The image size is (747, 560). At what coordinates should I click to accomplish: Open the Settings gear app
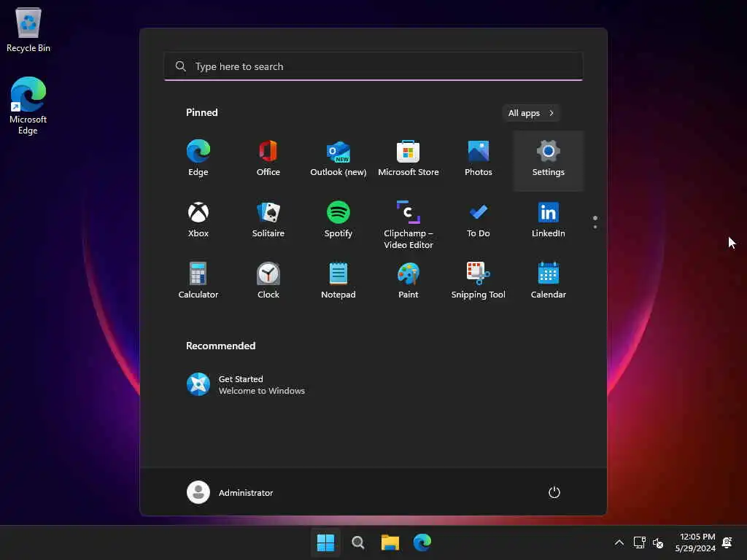(549, 160)
